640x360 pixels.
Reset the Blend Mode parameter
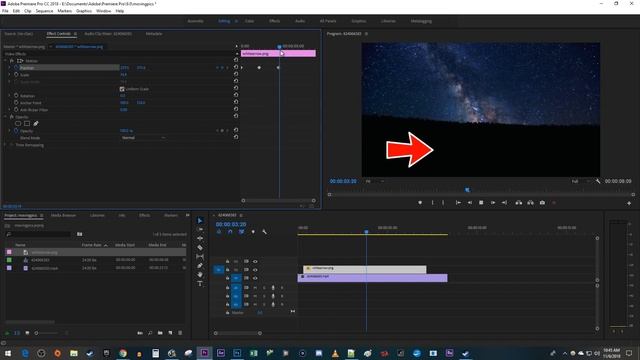coord(236,138)
